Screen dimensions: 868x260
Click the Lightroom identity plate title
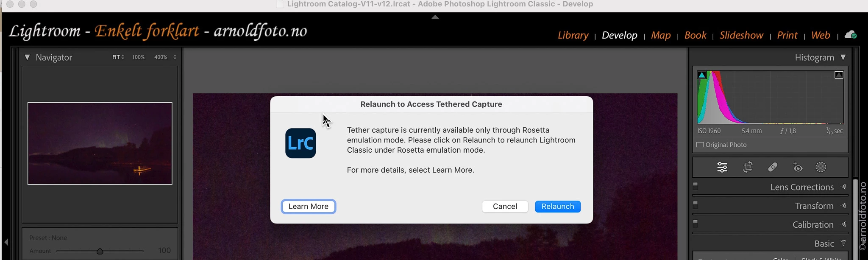158,31
